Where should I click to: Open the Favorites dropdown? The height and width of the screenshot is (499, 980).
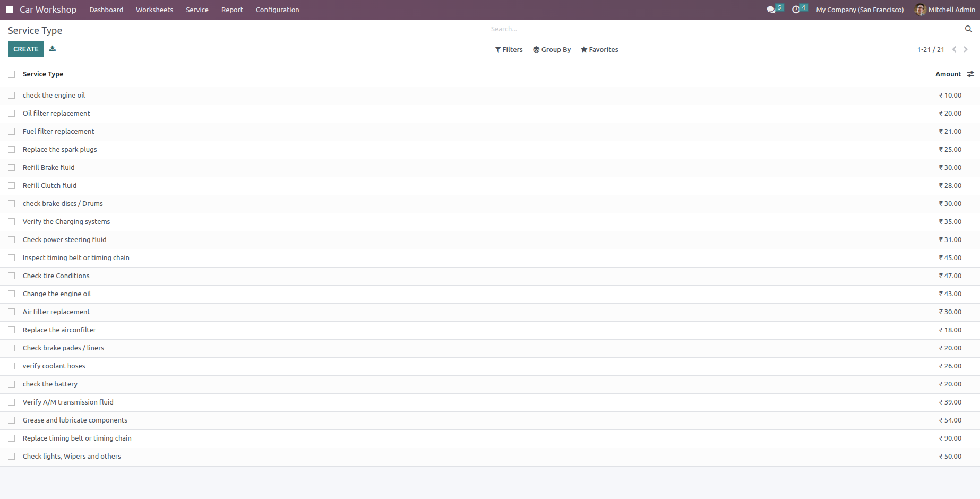(x=599, y=49)
